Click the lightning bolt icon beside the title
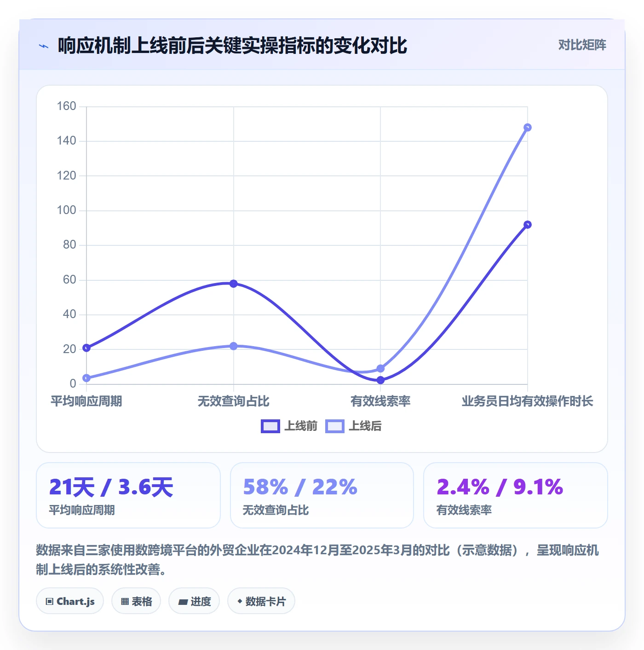This screenshot has height=650, width=644. [44, 46]
